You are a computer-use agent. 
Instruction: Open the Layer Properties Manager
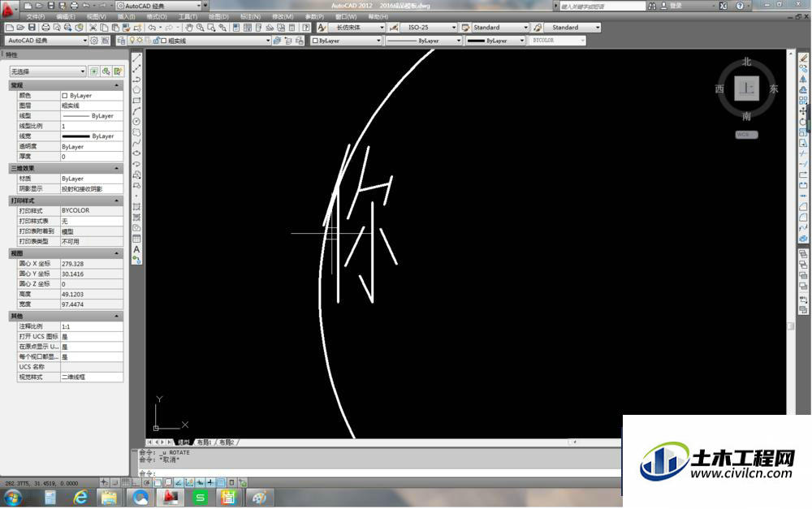[121, 41]
